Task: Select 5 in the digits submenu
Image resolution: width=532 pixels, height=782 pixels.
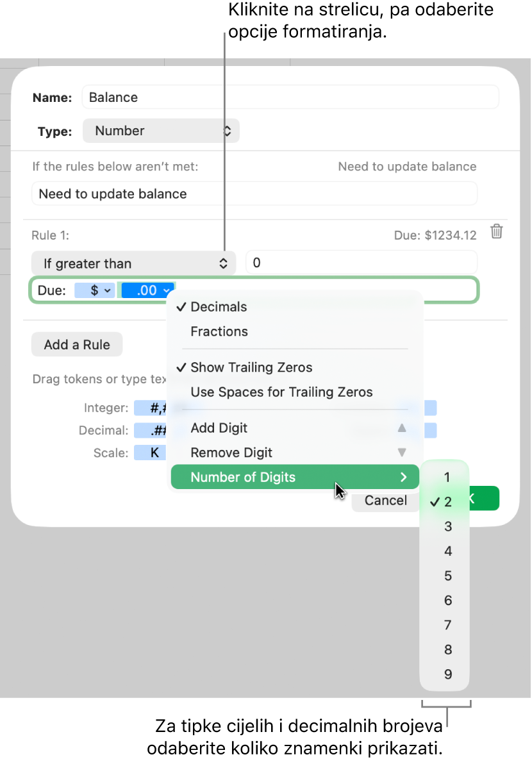Action: (447, 576)
